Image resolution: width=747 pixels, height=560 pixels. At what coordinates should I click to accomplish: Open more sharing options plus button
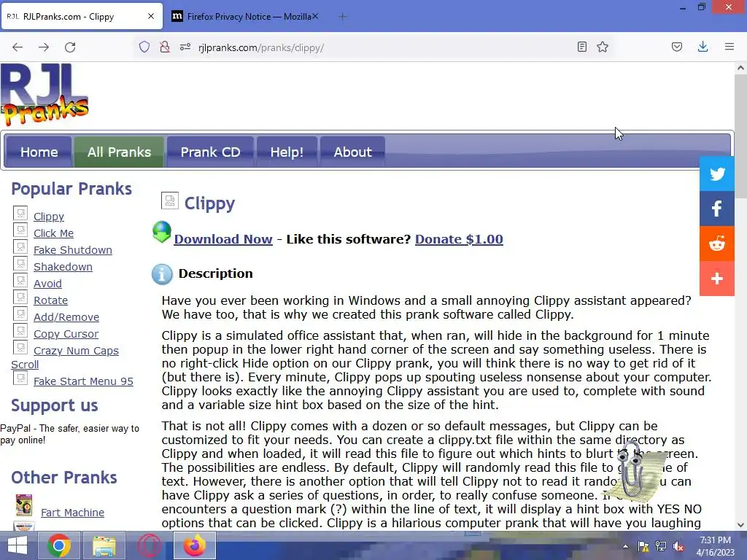717,279
